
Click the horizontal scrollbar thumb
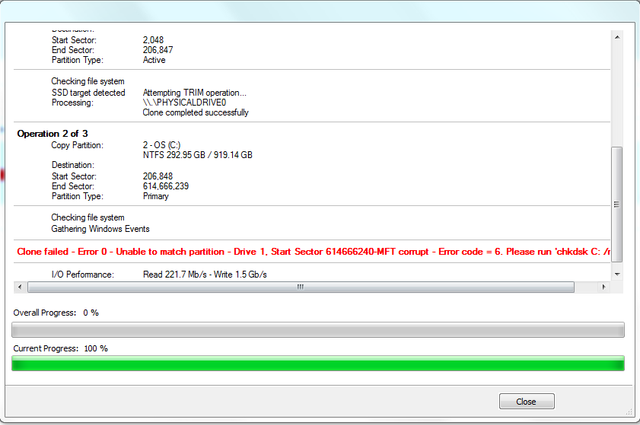[301, 287]
